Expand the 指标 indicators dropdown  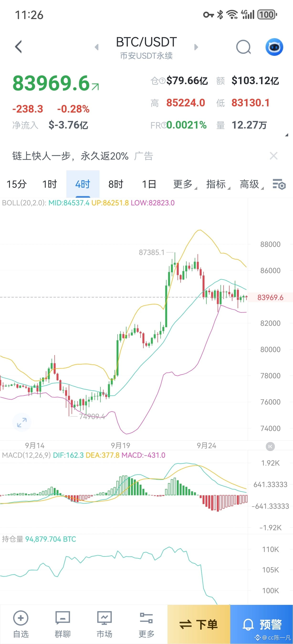[x=218, y=184]
